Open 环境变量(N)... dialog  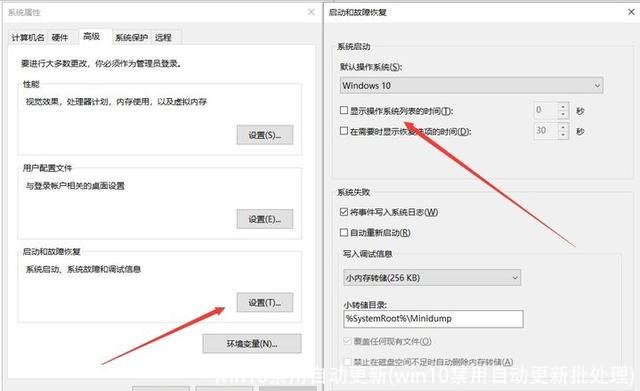[x=252, y=344]
